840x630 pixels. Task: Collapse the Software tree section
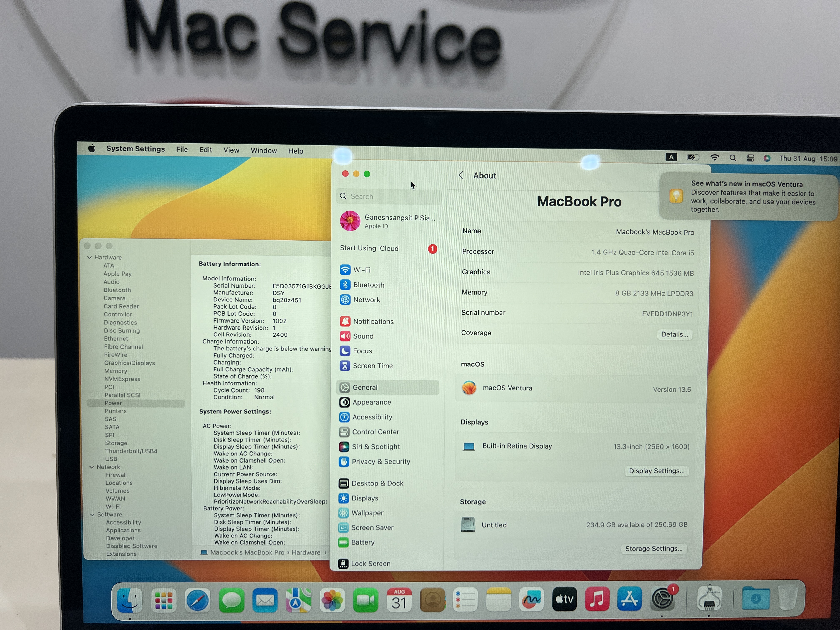(x=92, y=515)
